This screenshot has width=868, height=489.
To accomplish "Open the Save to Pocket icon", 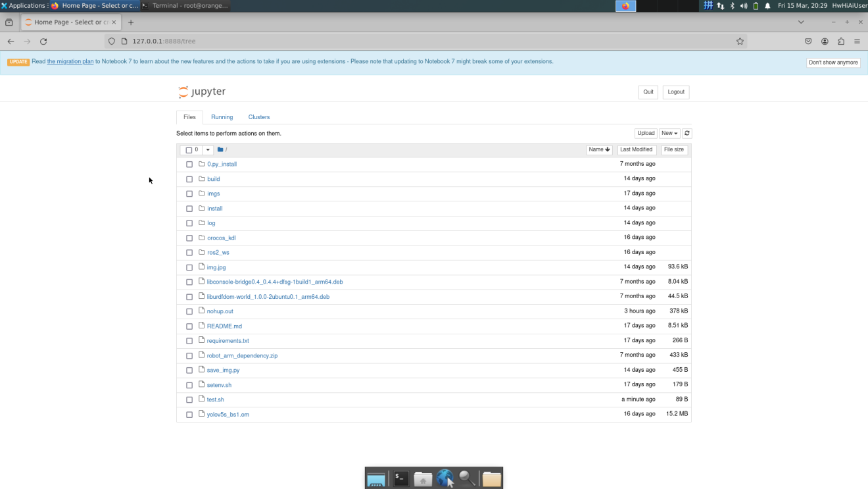I will [x=808, y=41].
